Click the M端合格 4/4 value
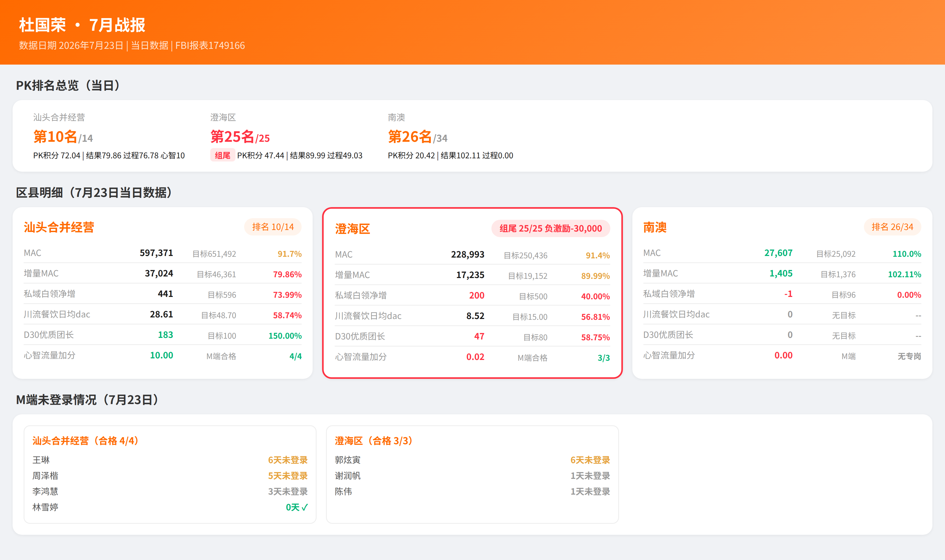The width and height of the screenshot is (945, 560). coord(295,356)
